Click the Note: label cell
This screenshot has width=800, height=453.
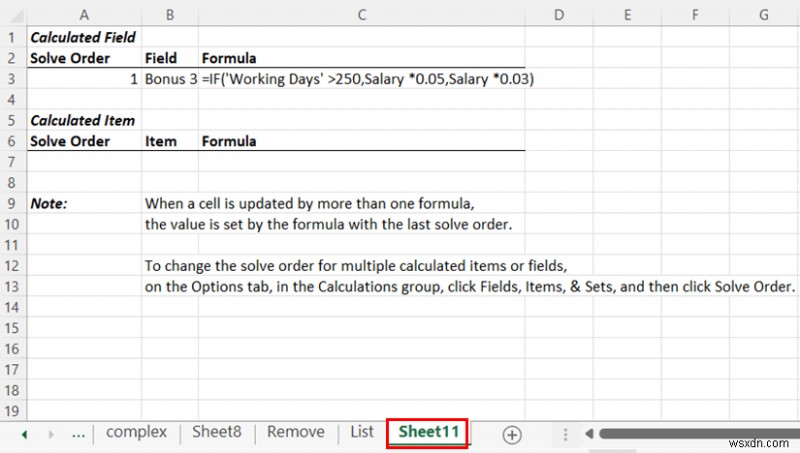pos(83,203)
